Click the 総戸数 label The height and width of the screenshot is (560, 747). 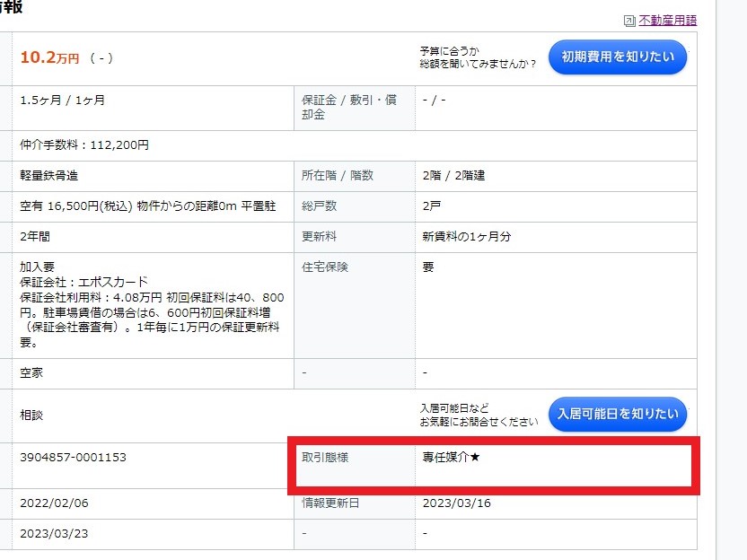(320, 206)
